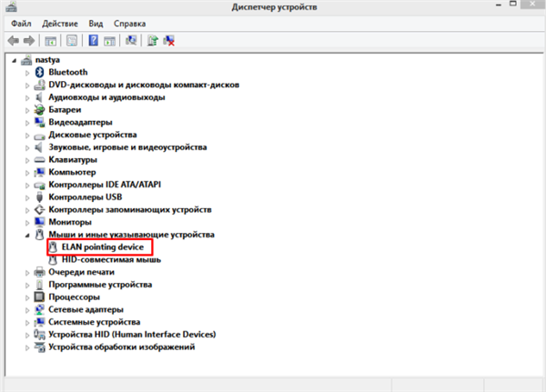Select the Процессоры category label

coord(75,297)
